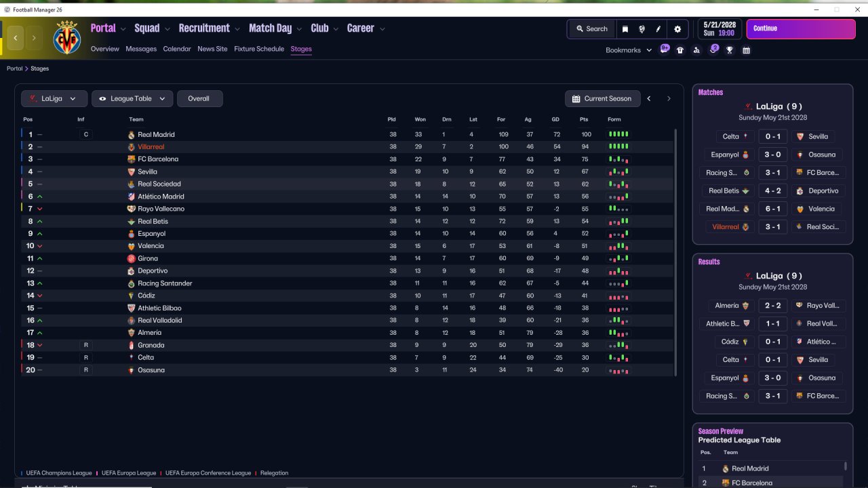Go to previous season with left chevron

649,99
